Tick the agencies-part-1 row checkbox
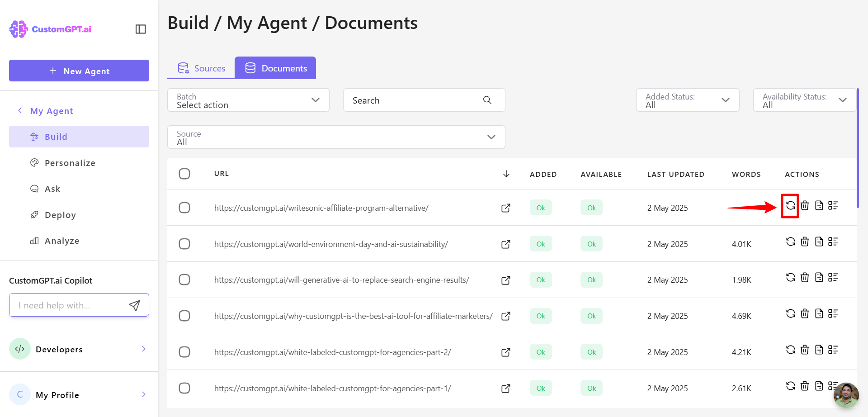 coord(184,388)
